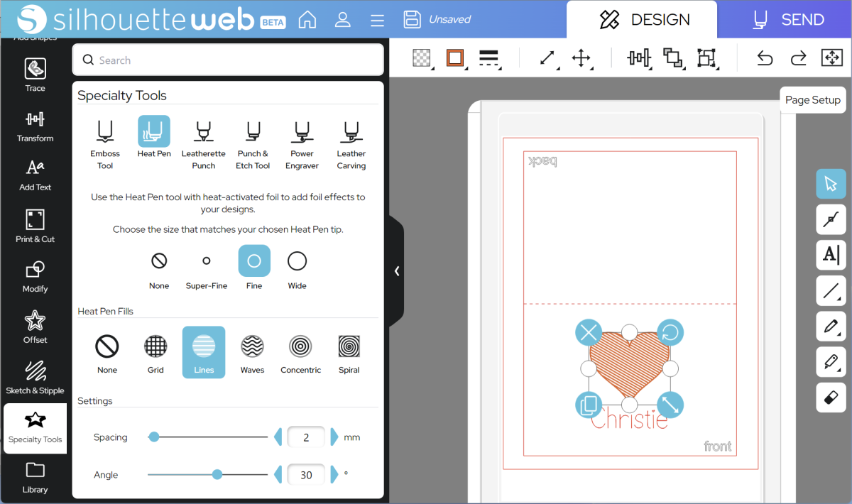Open the Library panel
Image resolution: width=852 pixels, height=504 pixels.
[x=35, y=477]
